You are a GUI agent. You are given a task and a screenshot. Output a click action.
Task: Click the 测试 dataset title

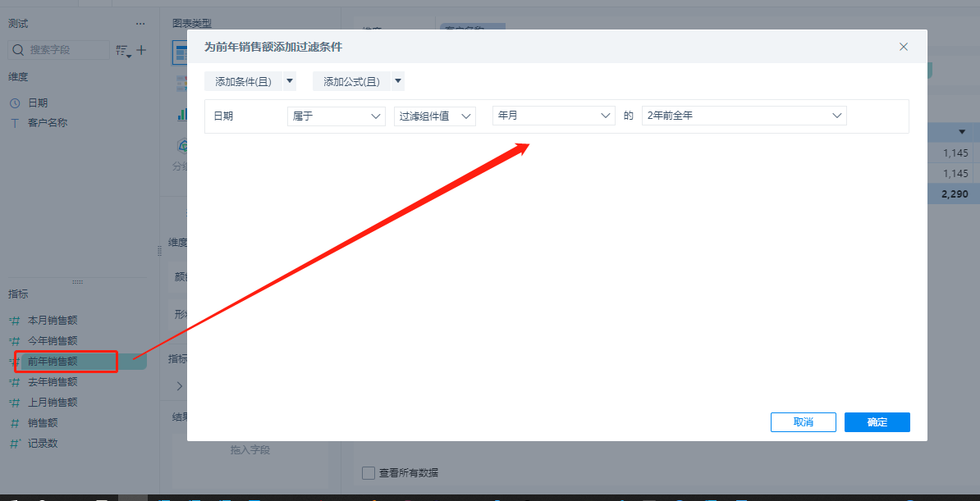[x=18, y=24]
